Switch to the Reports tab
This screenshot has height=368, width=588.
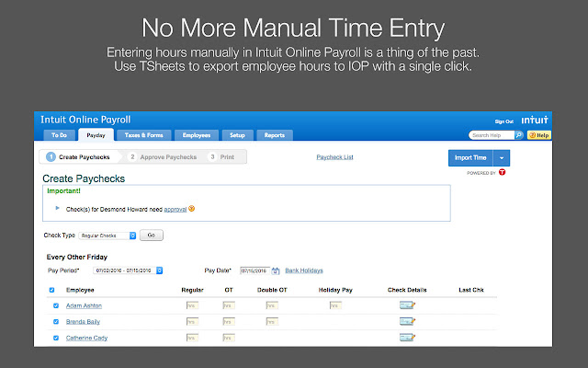point(275,135)
